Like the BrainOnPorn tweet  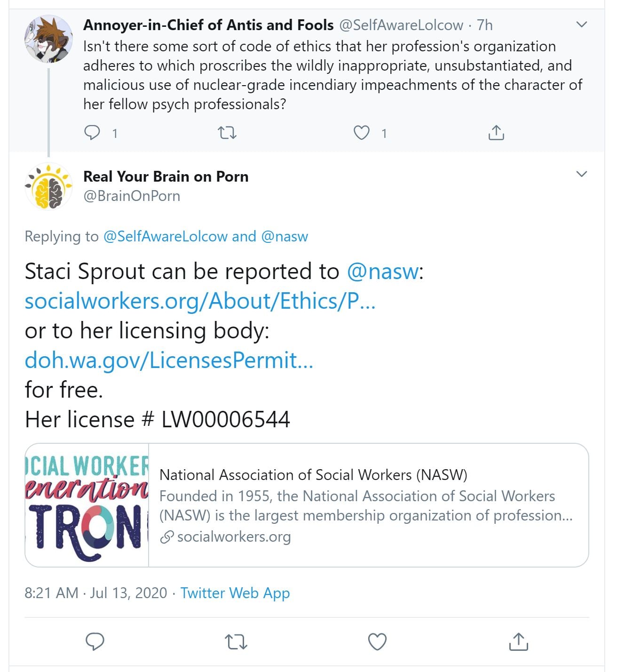pos(377,641)
